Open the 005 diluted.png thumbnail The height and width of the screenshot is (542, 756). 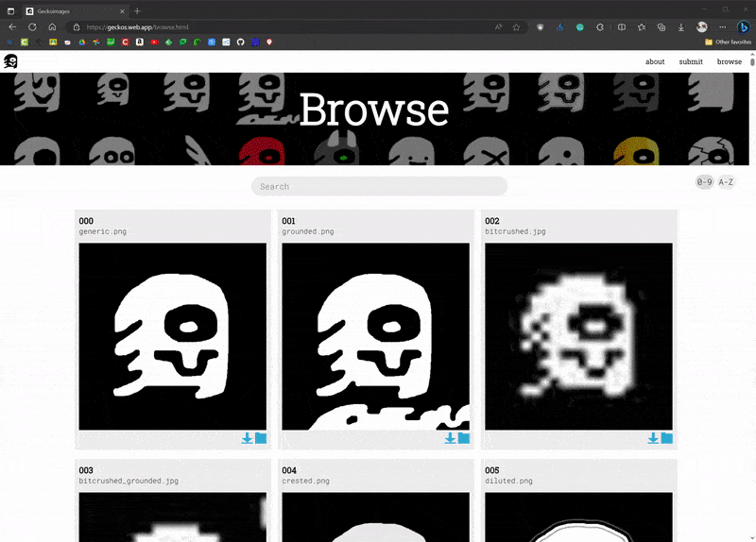pyautogui.click(x=578, y=517)
